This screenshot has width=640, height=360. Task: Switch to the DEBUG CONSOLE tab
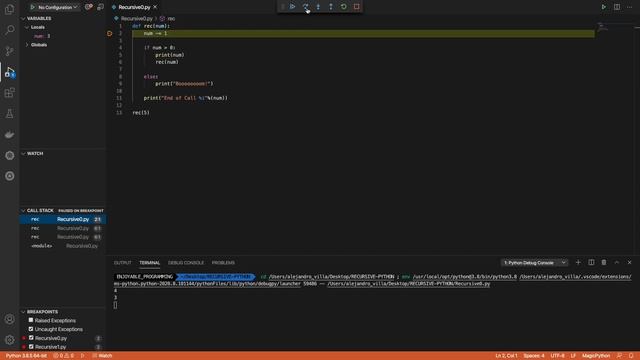186,262
